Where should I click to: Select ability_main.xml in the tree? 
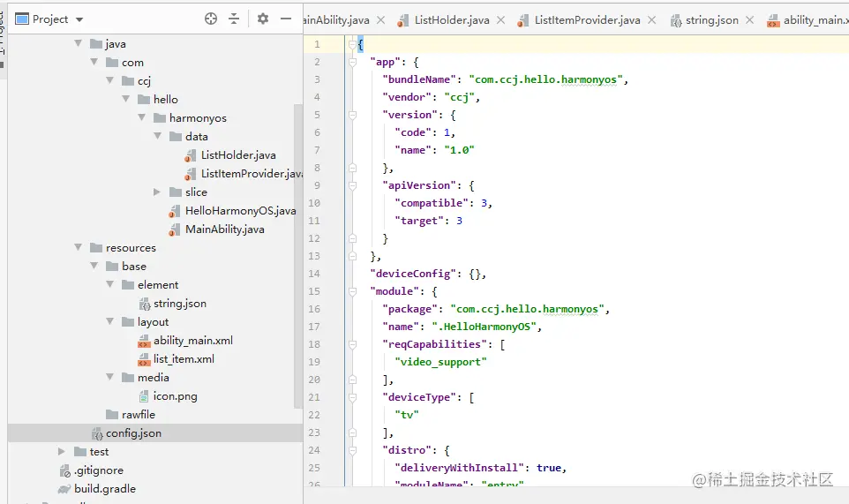193,341
